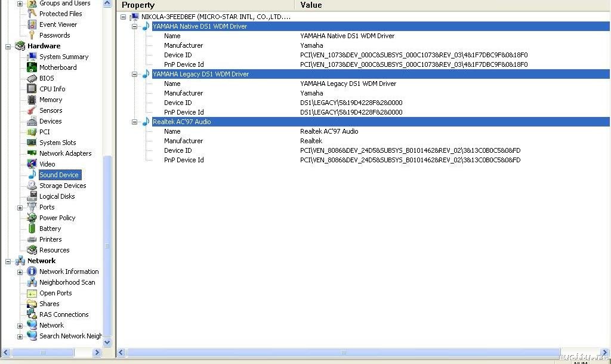
Task: Select the YAMAHA Legacy DS1 WDM Driver row
Action: point(381,73)
